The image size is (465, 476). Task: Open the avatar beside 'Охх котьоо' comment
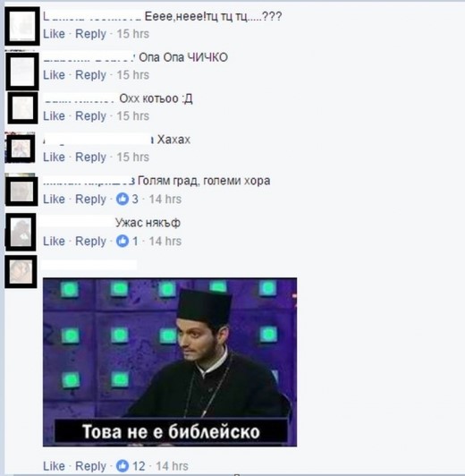click(x=22, y=108)
